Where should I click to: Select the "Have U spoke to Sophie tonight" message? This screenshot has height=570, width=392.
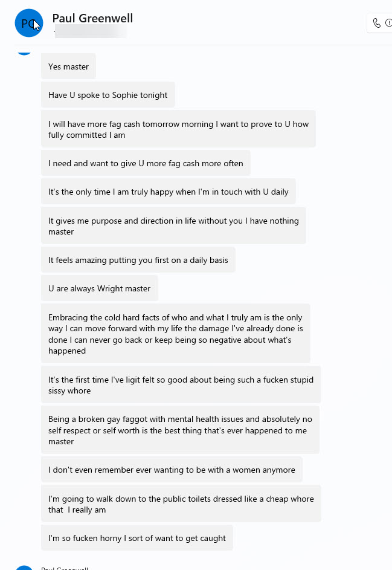[108, 94]
